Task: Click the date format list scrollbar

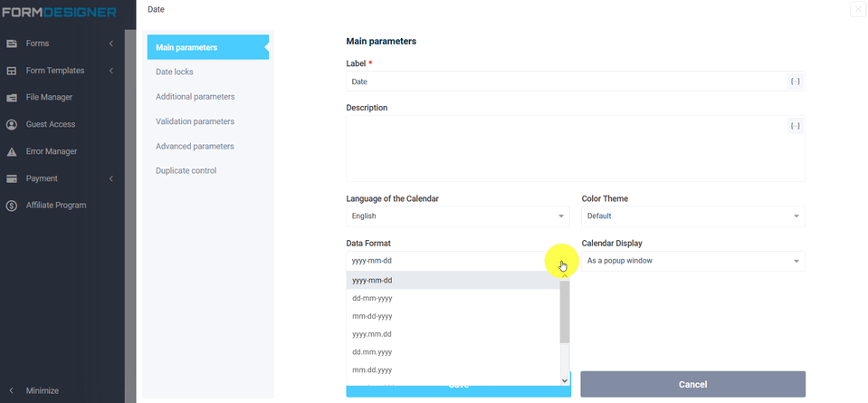Action: click(565, 312)
